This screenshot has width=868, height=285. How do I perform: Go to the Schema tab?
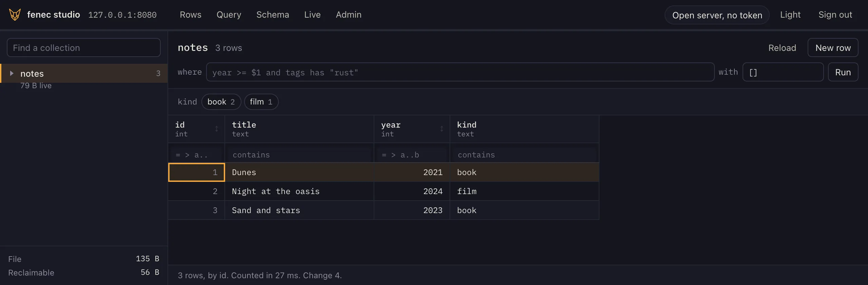coord(273,15)
